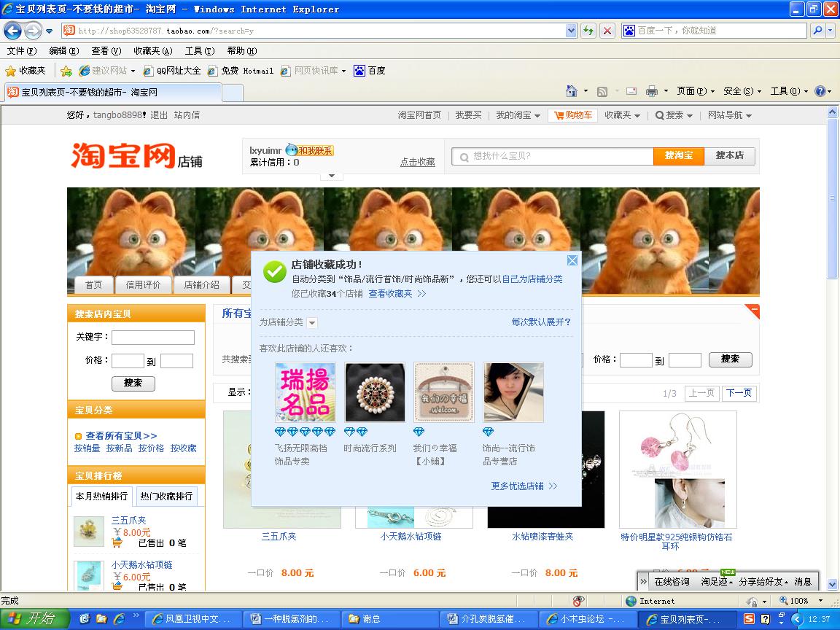Click 查看收藏夹 link in popup
The image size is (840, 630).
(x=397, y=294)
